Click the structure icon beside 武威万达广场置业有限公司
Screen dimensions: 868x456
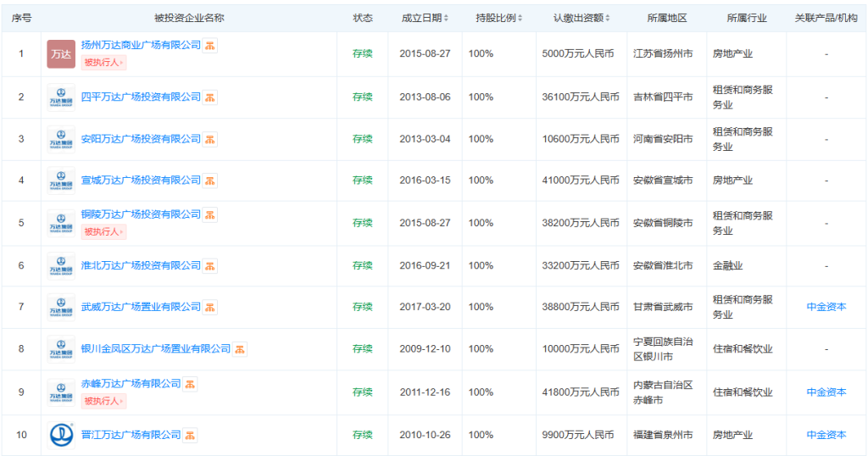[x=210, y=307]
